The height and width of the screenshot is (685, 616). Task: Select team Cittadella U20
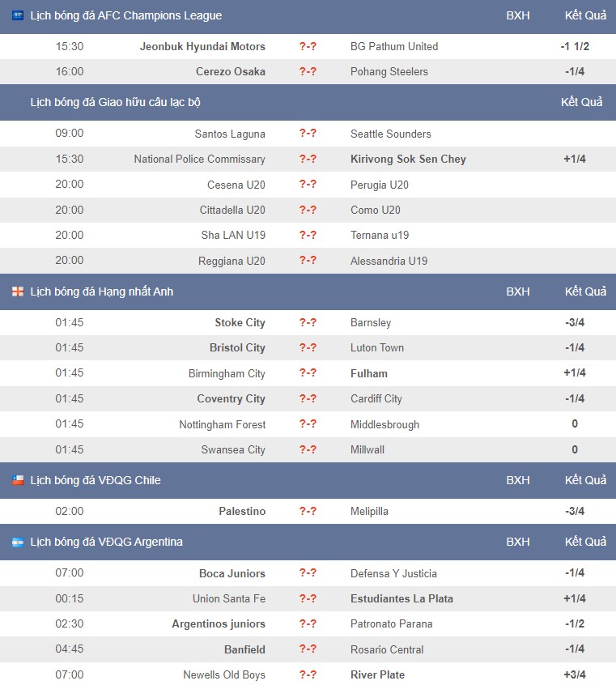pos(232,211)
